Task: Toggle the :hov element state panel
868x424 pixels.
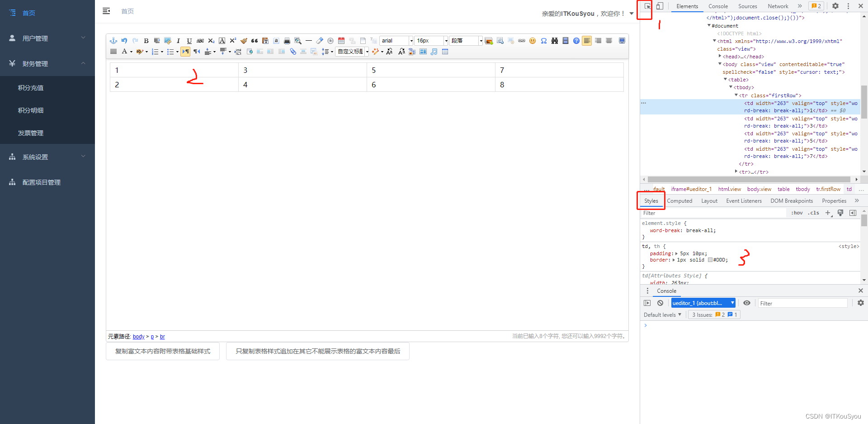Action: (x=797, y=213)
